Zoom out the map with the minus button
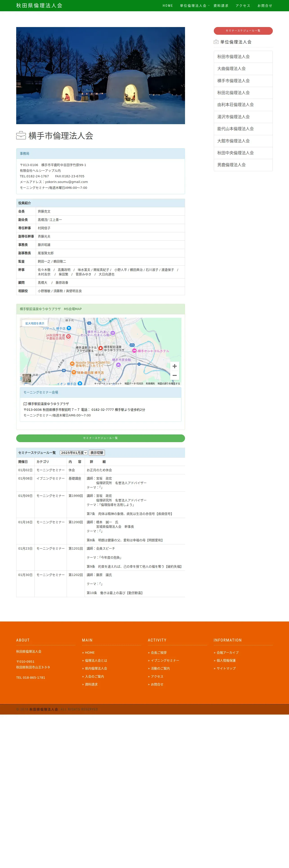 (x=174, y=375)
